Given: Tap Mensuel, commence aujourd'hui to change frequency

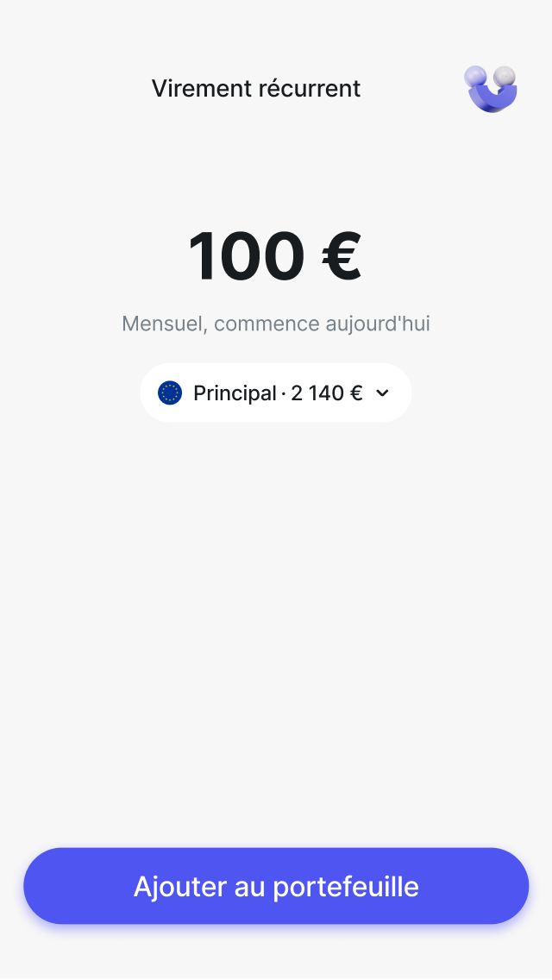Looking at the screenshot, I should click(x=276, y=324).
